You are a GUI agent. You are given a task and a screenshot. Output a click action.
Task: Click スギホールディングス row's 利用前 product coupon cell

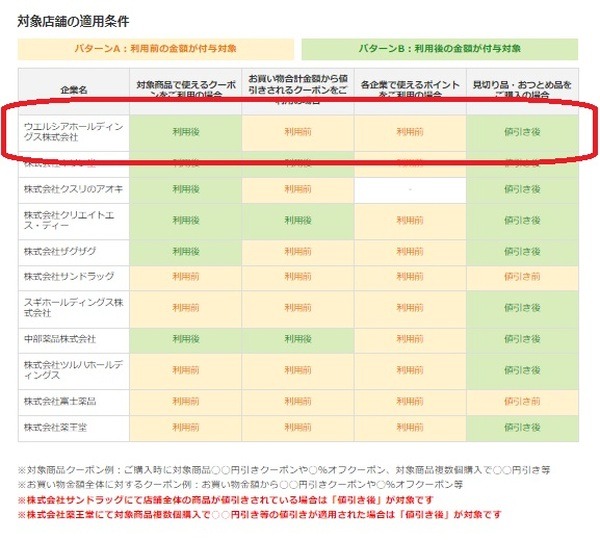(186, 308)
